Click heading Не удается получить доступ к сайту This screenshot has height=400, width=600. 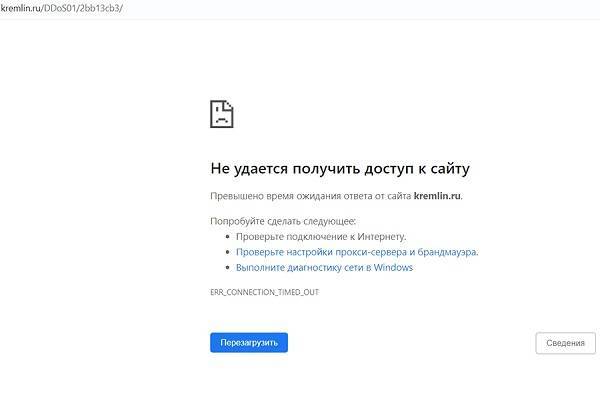(x=340, y=168)
